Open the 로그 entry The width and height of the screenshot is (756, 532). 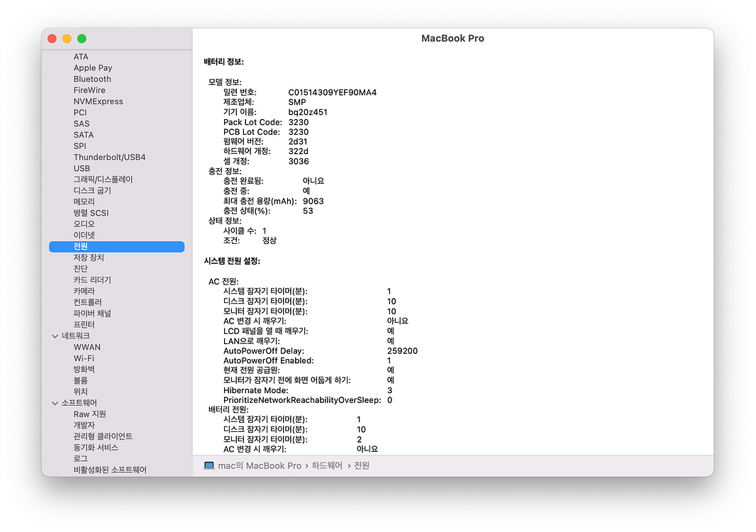tap(80, 459)
